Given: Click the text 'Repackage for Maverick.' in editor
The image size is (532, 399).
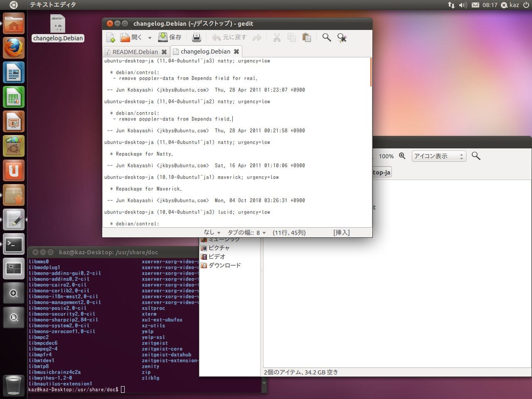Looking at the screenshot, I should click(149, 189).
